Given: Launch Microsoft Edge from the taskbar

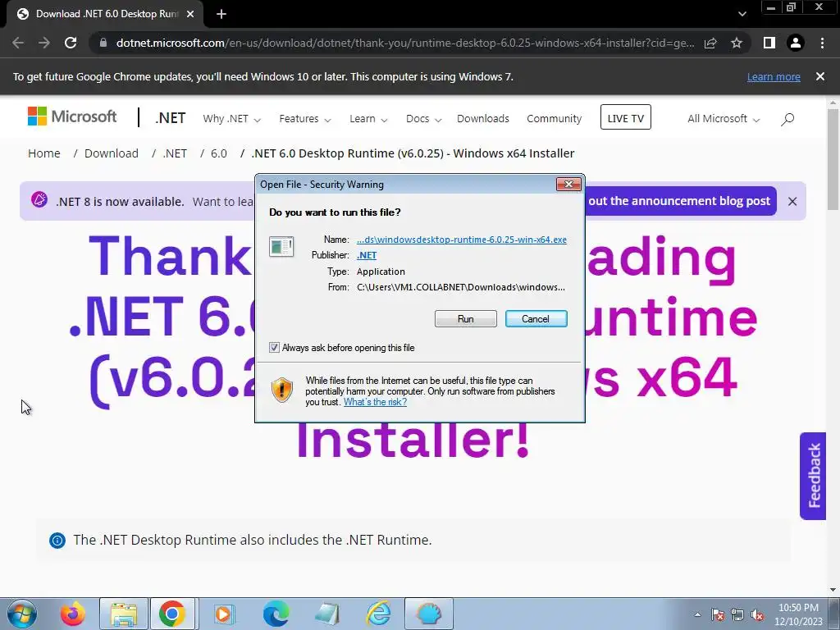Looking at the screenshot, I should pyautogui.click(x=276, y=614).
